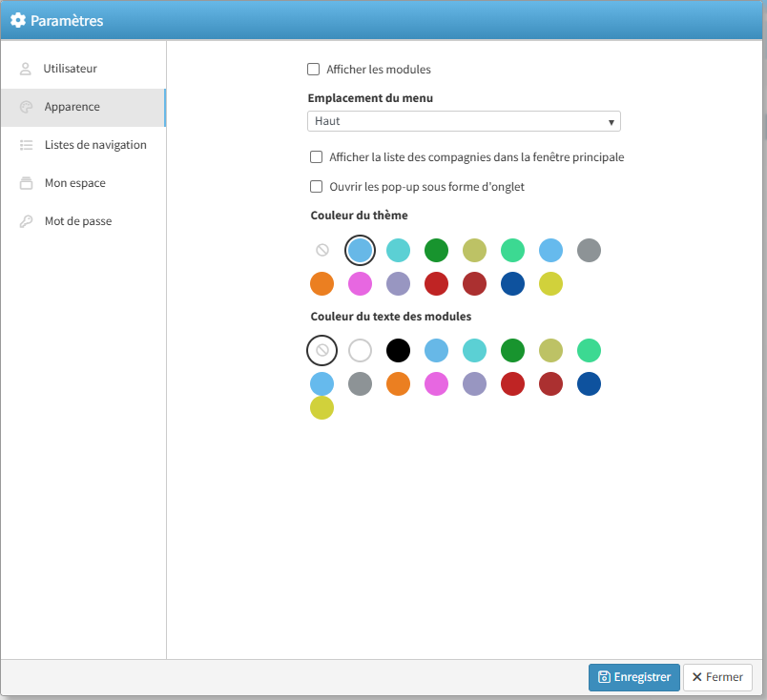Click the drawer icon beside Mon espace
Screen dimensions: 767x700
pos(26,183)
